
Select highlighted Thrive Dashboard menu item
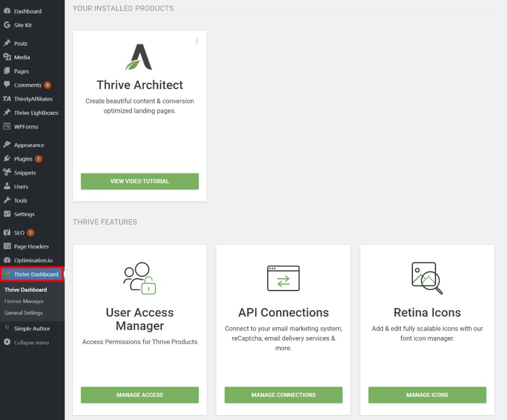(x=32, y=274)
